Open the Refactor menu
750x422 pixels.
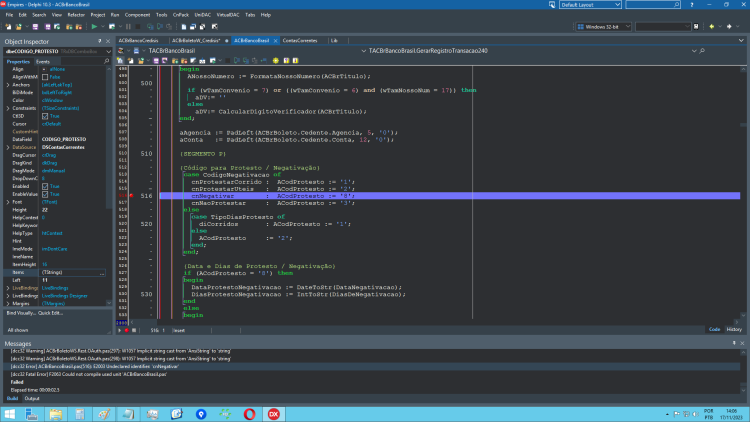[76, 15]
